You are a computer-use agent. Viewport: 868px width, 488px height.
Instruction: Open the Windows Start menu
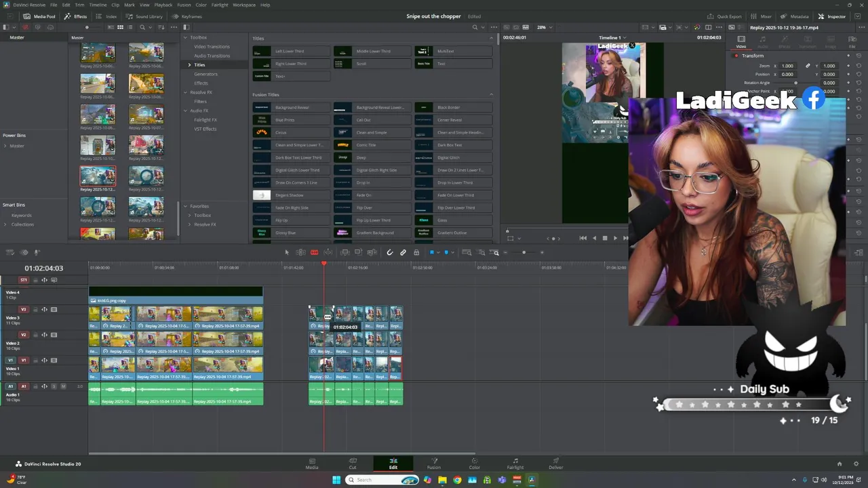coord(336,480)
